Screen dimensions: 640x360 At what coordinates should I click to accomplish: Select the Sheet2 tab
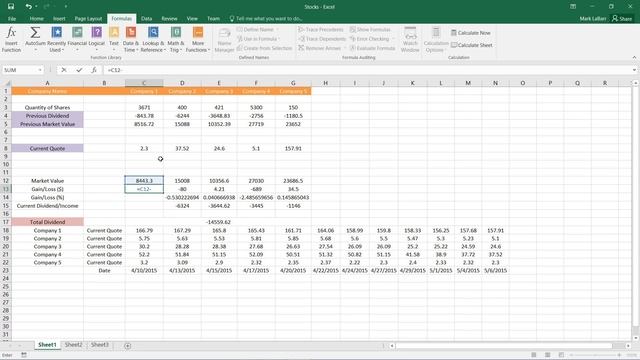click(x=73, y=345)
